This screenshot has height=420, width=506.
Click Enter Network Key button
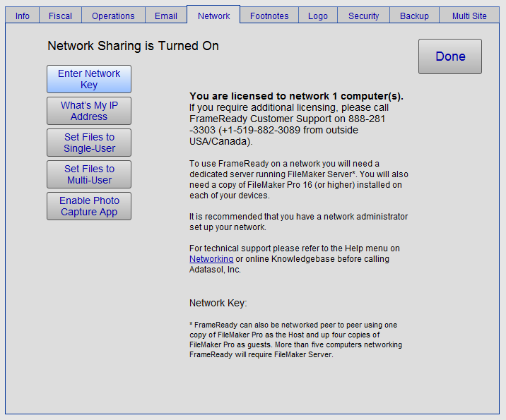point(89,79)
